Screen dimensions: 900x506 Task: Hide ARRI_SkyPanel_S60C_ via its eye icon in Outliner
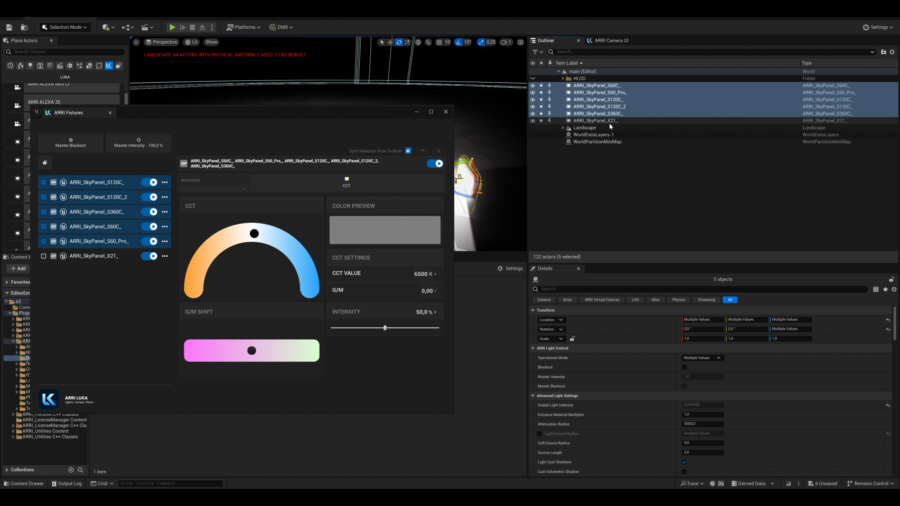click(x=533, y=85)
